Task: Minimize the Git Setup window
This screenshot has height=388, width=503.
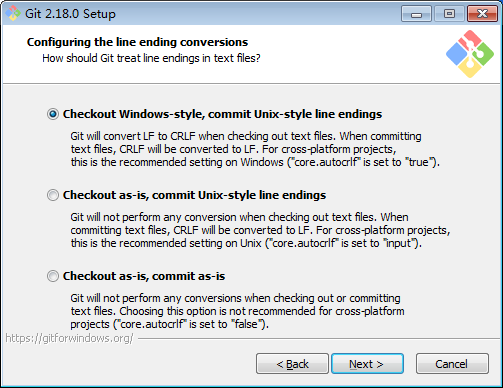Action: pos(416,14)
